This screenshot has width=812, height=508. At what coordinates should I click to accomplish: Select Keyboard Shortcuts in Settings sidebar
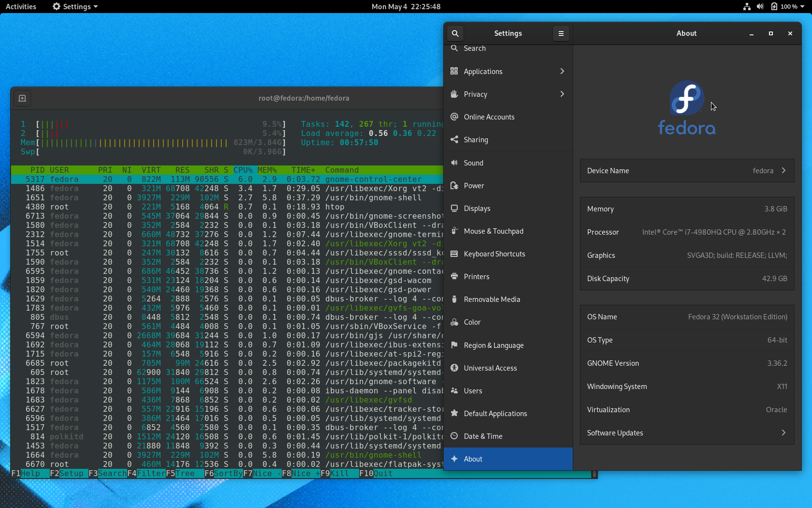pos(508,254)
